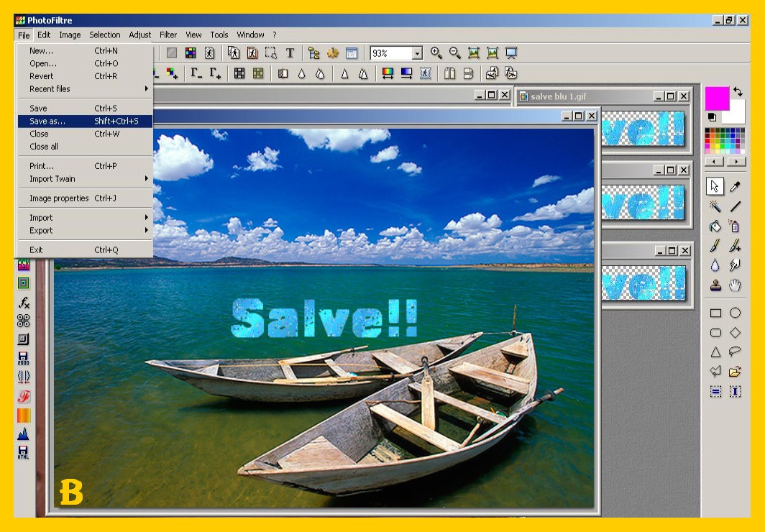
Task: Swap foreground and background colors
Action: click(x=738, y=93)
